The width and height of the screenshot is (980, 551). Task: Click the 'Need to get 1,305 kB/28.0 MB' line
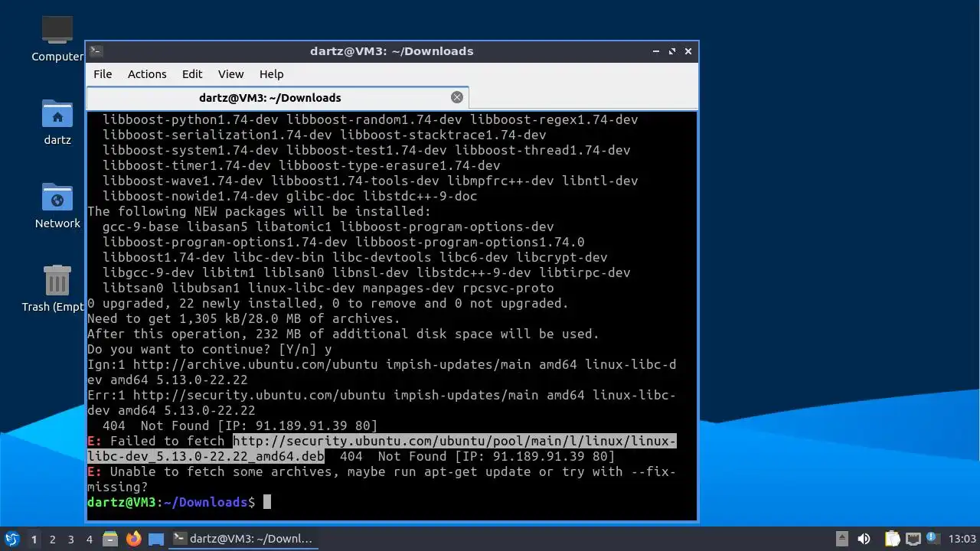pos(244,318)
